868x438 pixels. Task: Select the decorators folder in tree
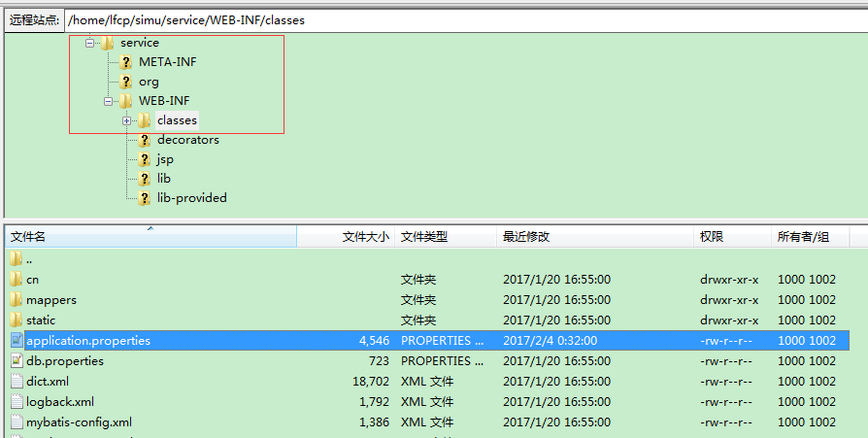[x=188, y=140]
